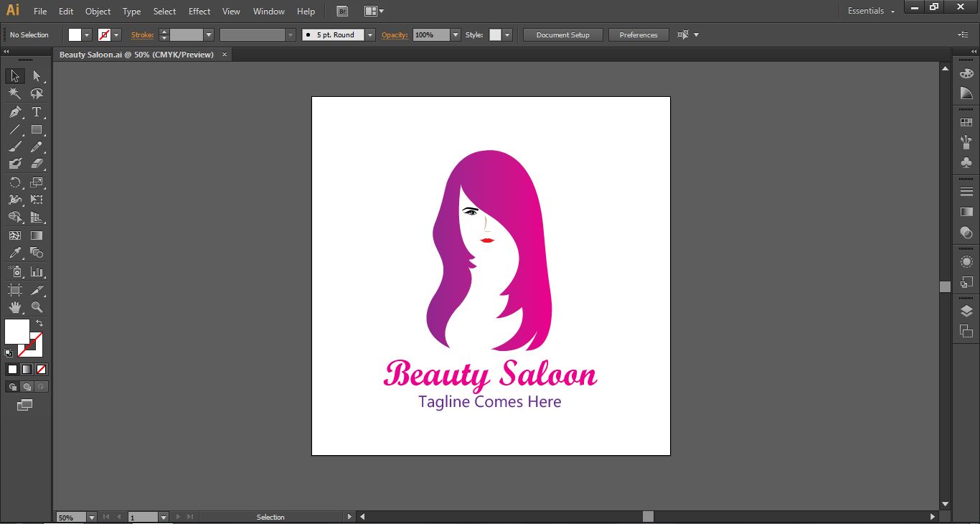980x524 pixels.
Task: Open the Object menu
Action: pyautogui.click(x=98, y=11)
